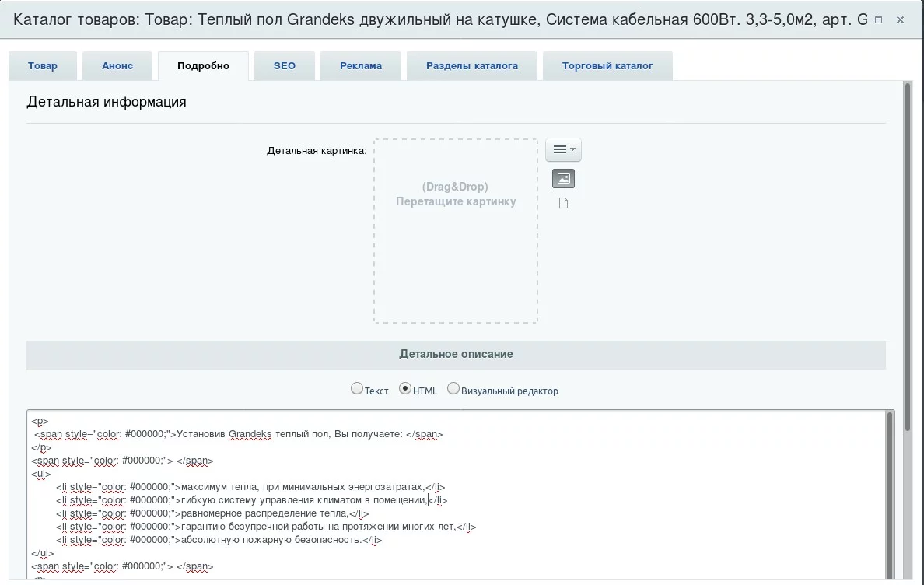Open the Товар tab
Screen dimensions: 924x585
pyautogui.click(x=43, y=66)
